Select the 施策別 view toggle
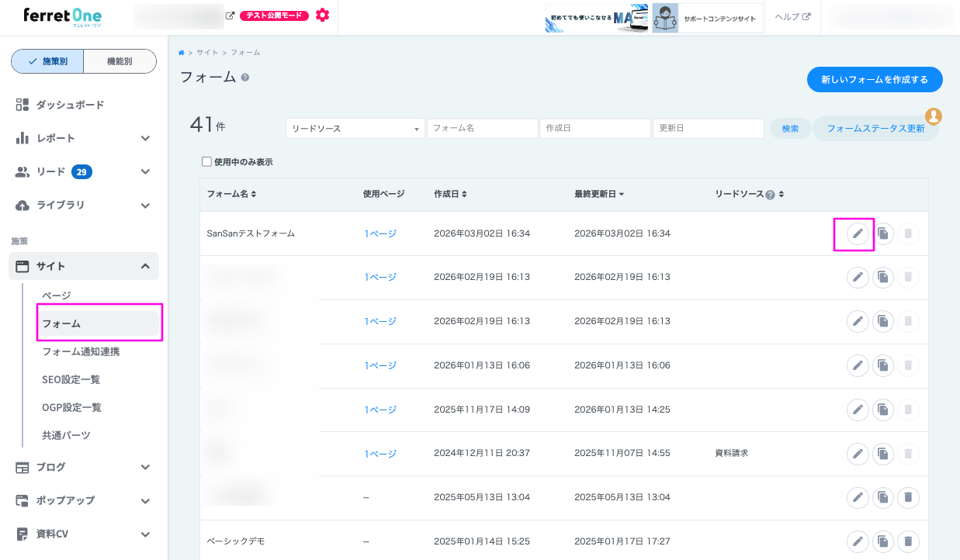Viewport: 960px width, 560px height. (x=48, y=61)
